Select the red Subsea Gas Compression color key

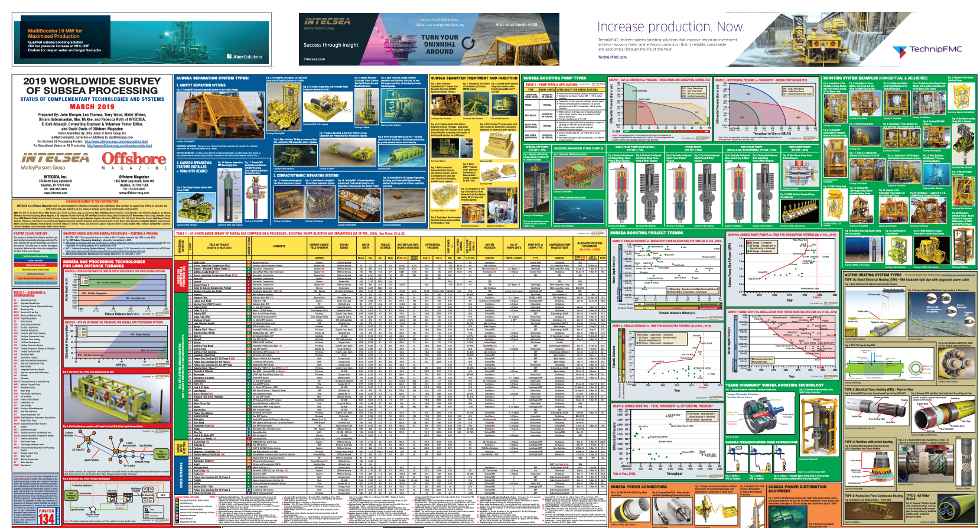(x=35, y=265)
